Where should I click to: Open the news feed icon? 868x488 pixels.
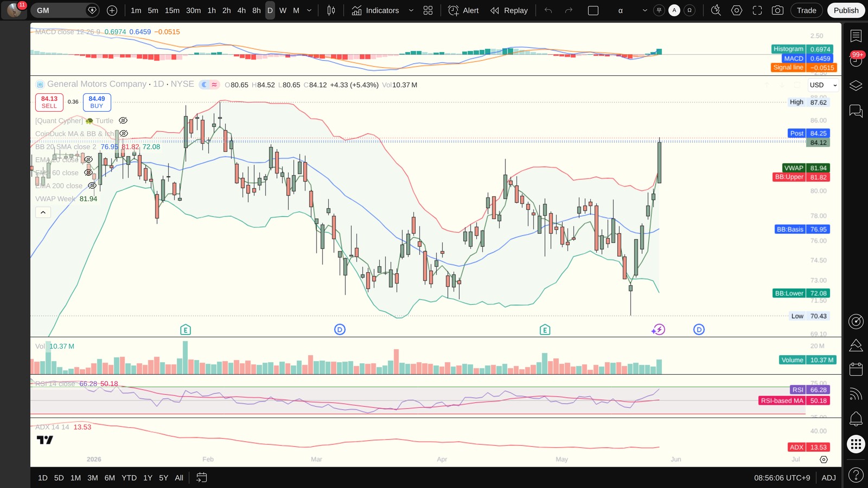(x=856, y=394)
